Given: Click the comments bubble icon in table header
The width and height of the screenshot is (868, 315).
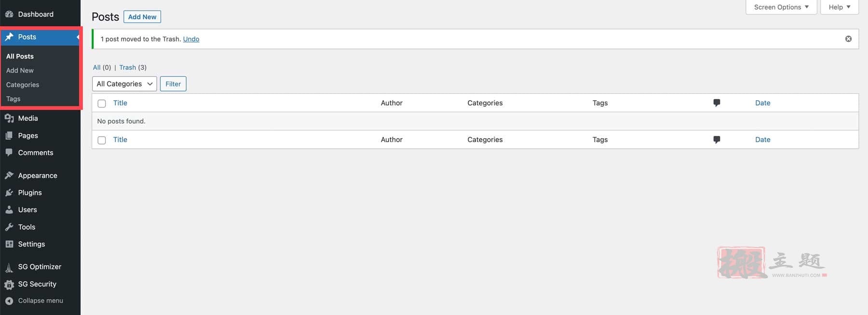Looking at the screenshot, I should (x=717, y=103).
